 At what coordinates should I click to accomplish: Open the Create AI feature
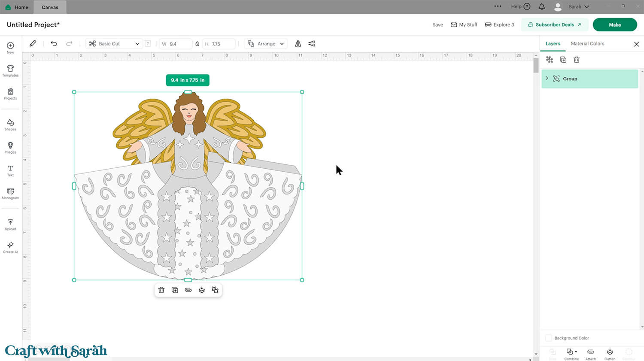[10, 246]
